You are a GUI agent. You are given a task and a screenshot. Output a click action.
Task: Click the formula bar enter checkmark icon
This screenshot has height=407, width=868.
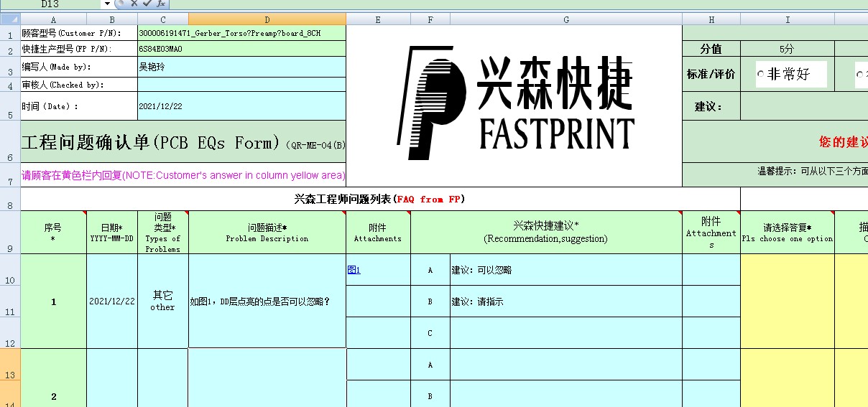point(147,4)
